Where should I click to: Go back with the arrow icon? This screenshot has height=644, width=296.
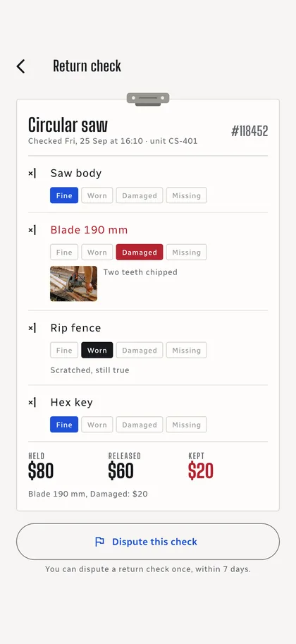(x=20, y=66)
